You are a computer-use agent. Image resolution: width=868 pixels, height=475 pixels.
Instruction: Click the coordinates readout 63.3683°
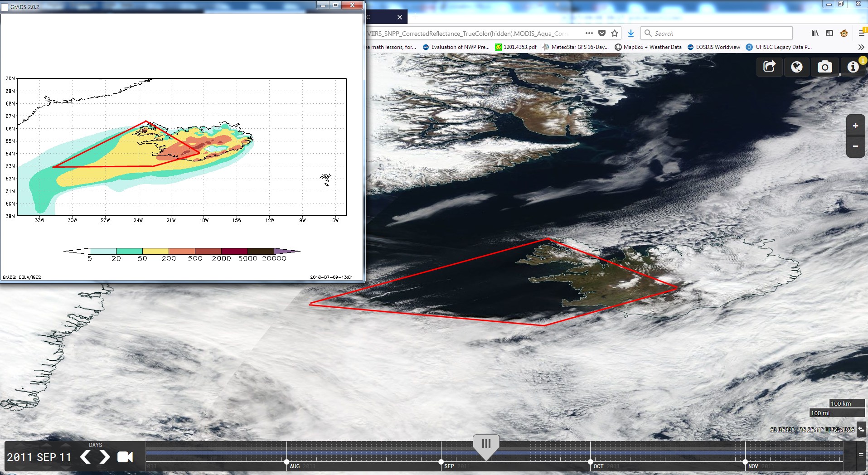[x=812, y=429]
